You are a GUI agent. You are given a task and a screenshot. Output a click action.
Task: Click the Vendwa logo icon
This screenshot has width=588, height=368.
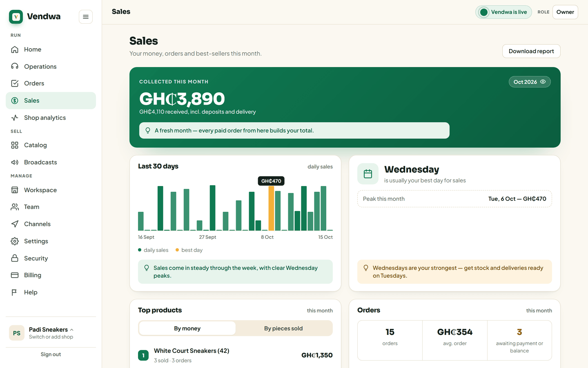pos(16,17)
